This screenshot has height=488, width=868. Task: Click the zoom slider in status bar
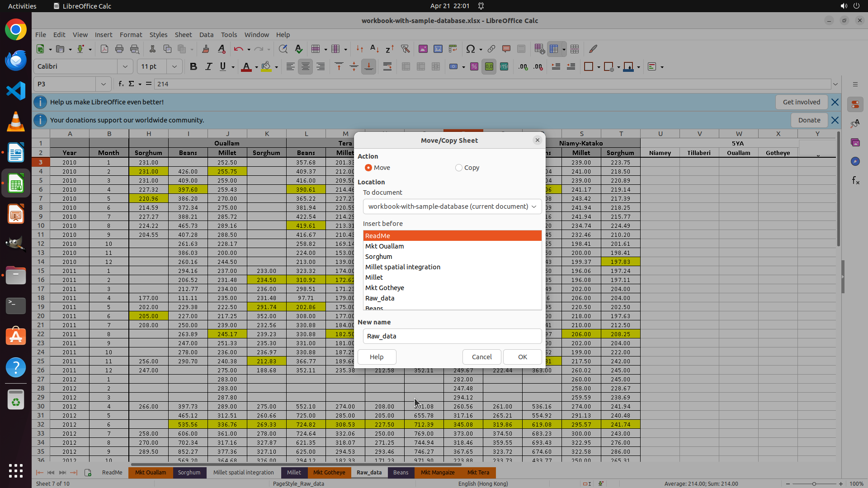point(814,484)
